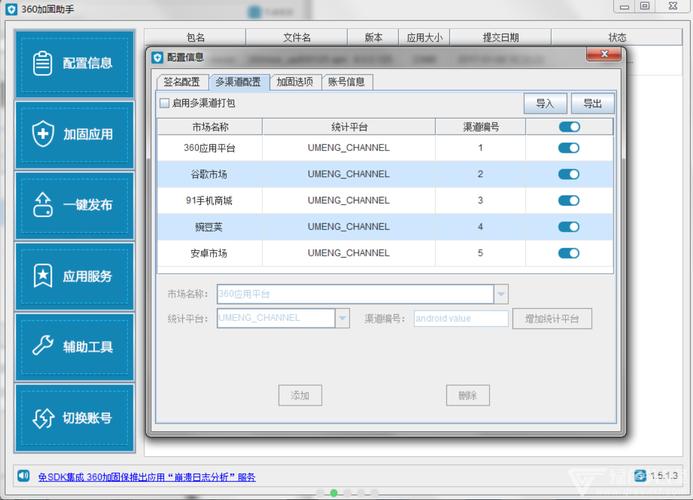Image resolution: width=693 pixels, height=500 pixels.
Task: Click 切换账号 switch account icon
Action: tap(43, 417)
